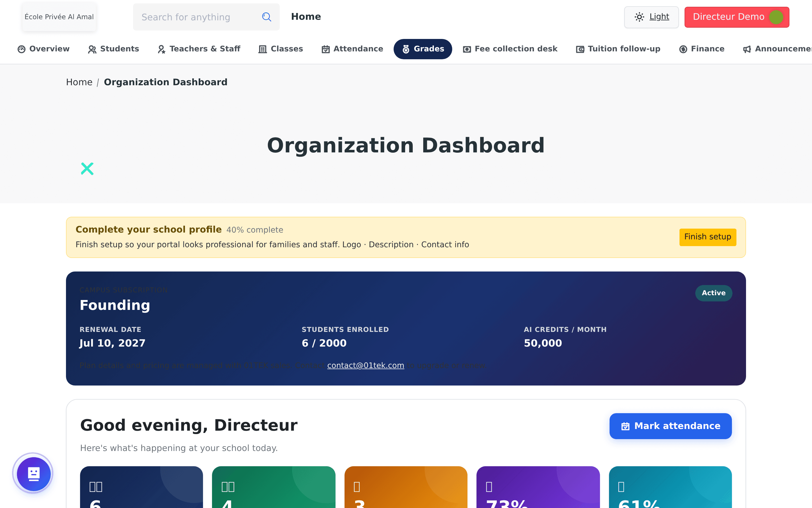Open the chatbot assistant bubble
The image size is (812, 508).
[33, 474]
